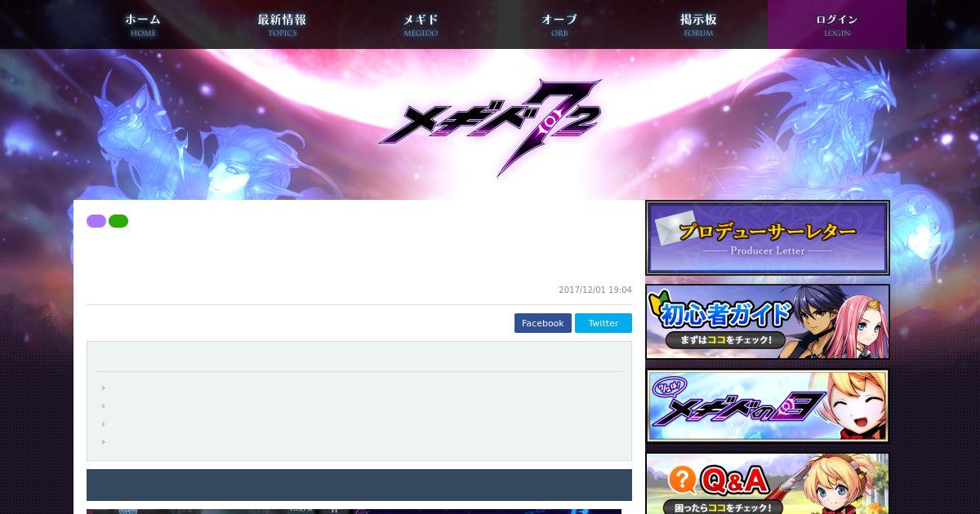Open the メギドの日 banner
980x514 pixels.
pyautogui.click(x=768, y=405)
